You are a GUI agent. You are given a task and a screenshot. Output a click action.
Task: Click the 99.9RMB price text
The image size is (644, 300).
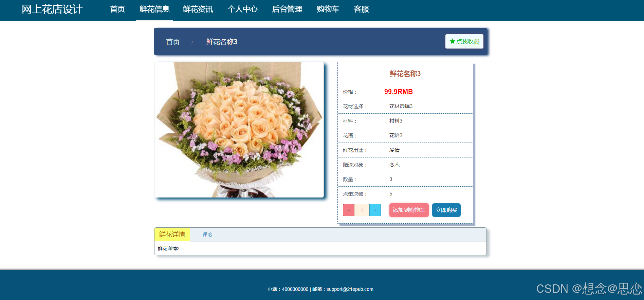coord(399,92)
